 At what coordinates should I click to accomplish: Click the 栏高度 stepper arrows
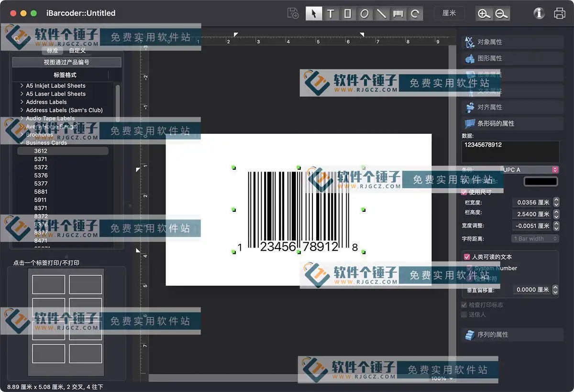[x=555, y=214]
